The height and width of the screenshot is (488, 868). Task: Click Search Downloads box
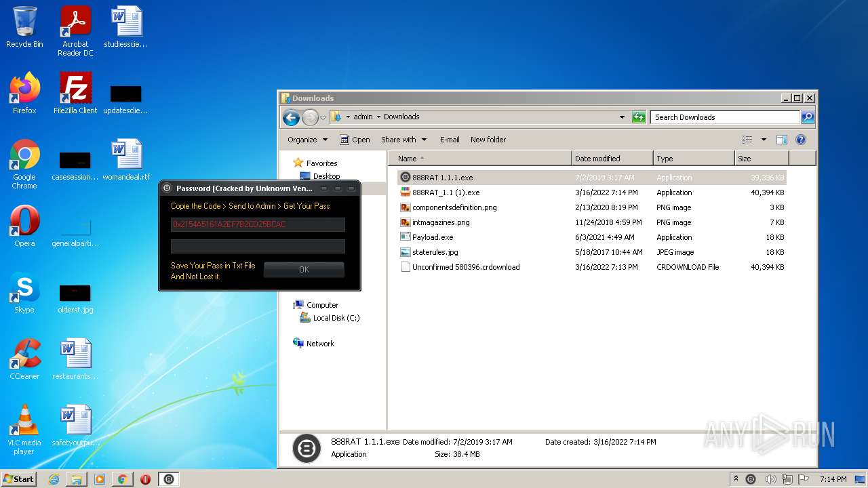click(x=725, y=117)
